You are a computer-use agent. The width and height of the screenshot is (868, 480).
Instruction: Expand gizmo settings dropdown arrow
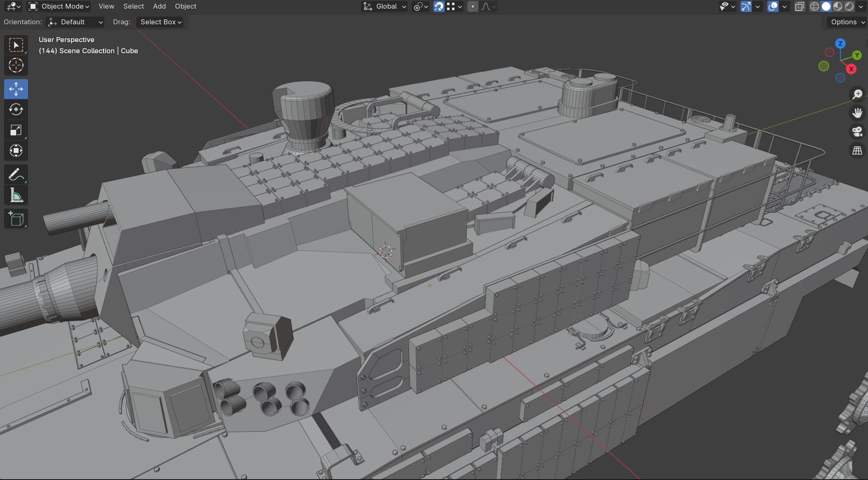tap(757, 6)
